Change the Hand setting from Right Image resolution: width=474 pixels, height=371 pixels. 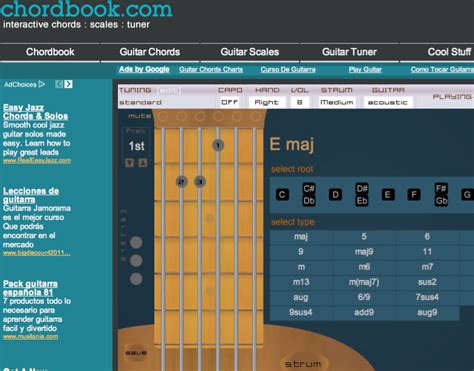267,102
